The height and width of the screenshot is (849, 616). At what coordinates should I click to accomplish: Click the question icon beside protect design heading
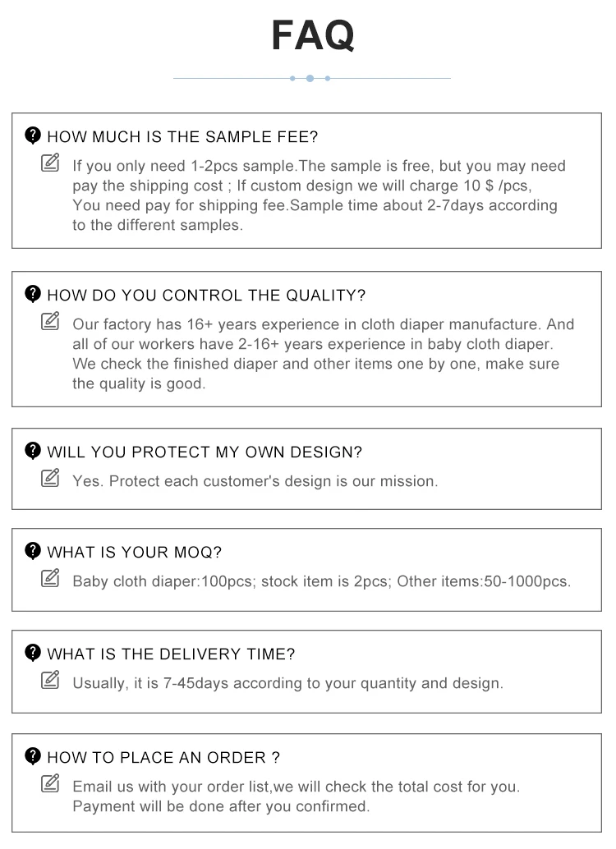[33, 450]
